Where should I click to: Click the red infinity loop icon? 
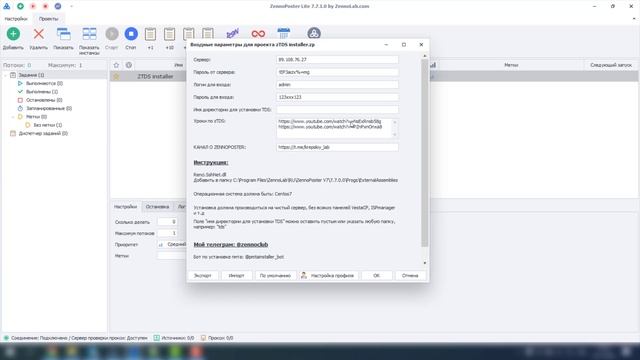coord(258,34)
